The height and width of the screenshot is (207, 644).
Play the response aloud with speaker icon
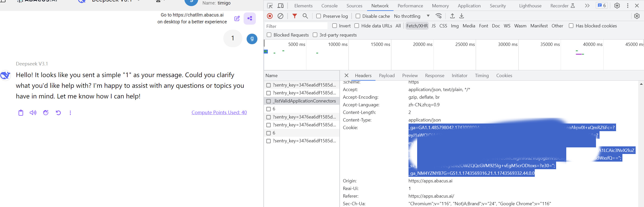point(33,113)
